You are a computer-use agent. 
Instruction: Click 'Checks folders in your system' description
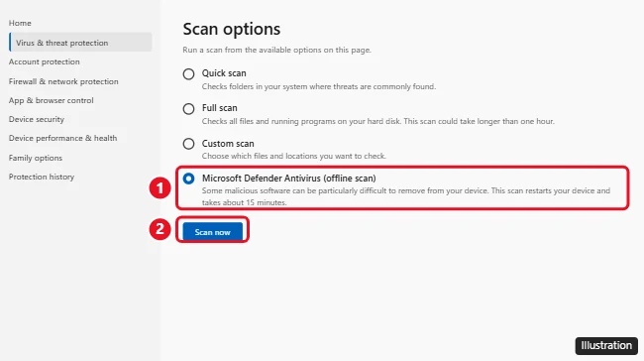click(x=319, y=86)
